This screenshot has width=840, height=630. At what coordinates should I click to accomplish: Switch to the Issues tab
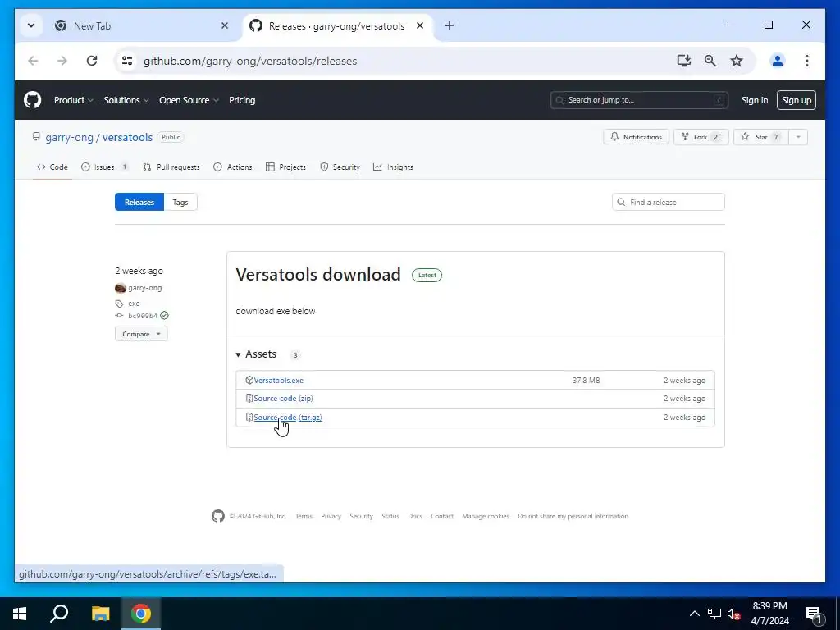104,167
